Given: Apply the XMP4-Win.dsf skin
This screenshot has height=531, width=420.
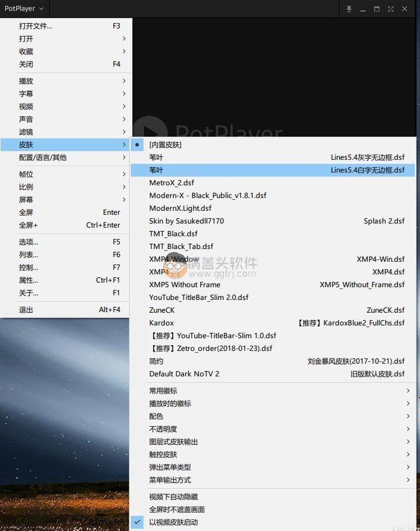Looking at the screenshot, I should click(x=273, y=259).
